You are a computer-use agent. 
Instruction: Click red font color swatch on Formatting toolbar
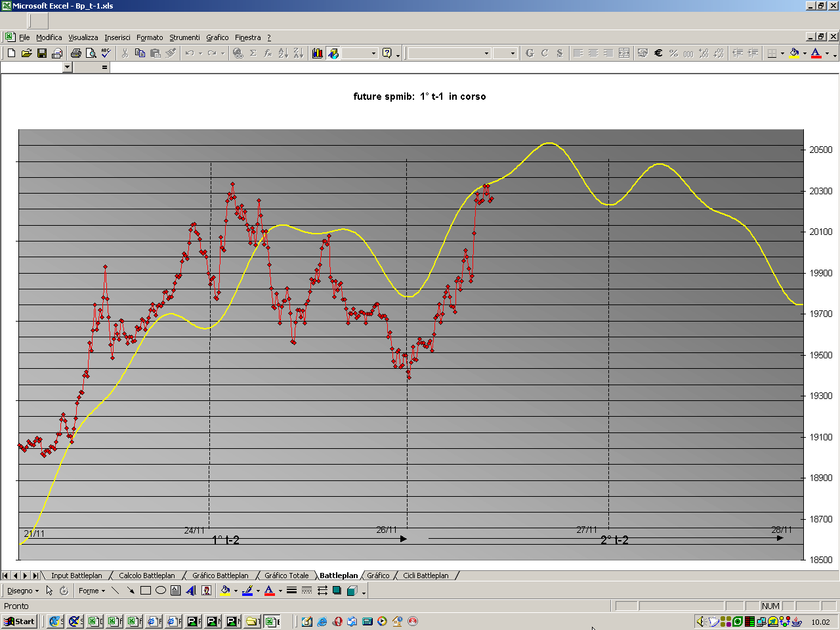(816, 53)
